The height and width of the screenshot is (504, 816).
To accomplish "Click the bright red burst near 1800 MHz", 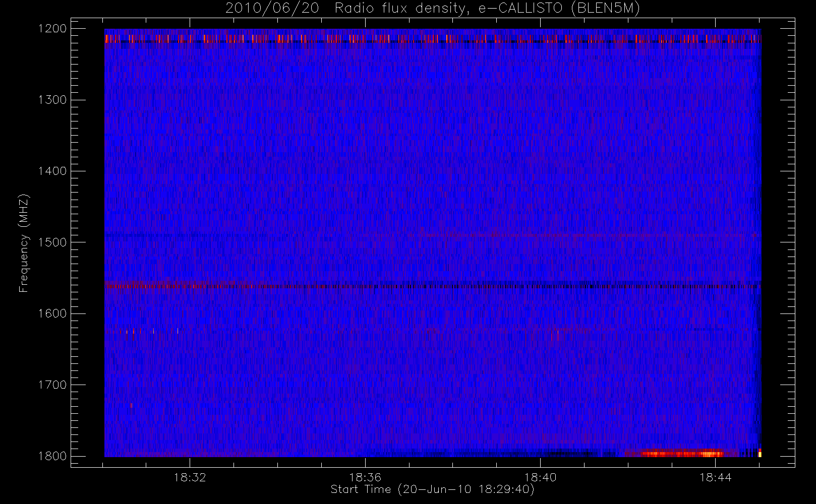I will 681,453.
